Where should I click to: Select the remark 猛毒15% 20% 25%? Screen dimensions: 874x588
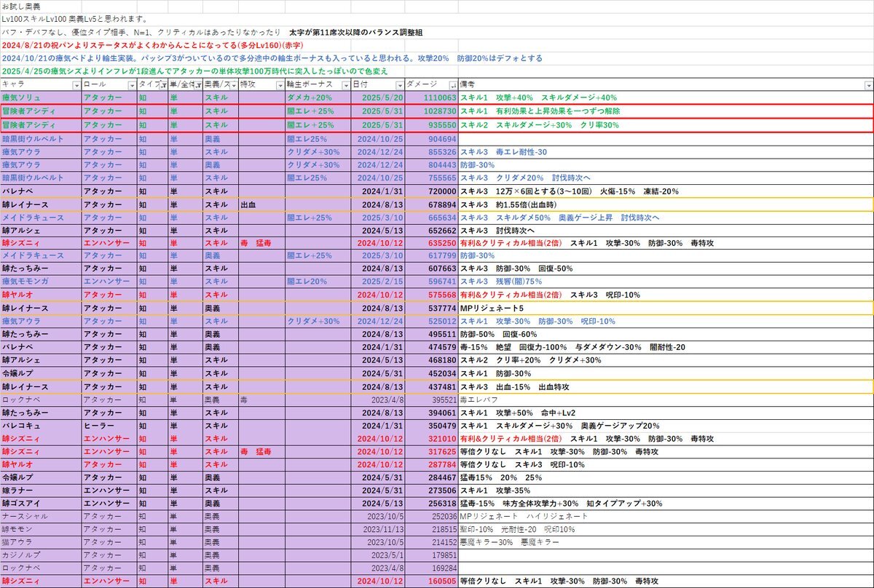(x=501, y=477)
